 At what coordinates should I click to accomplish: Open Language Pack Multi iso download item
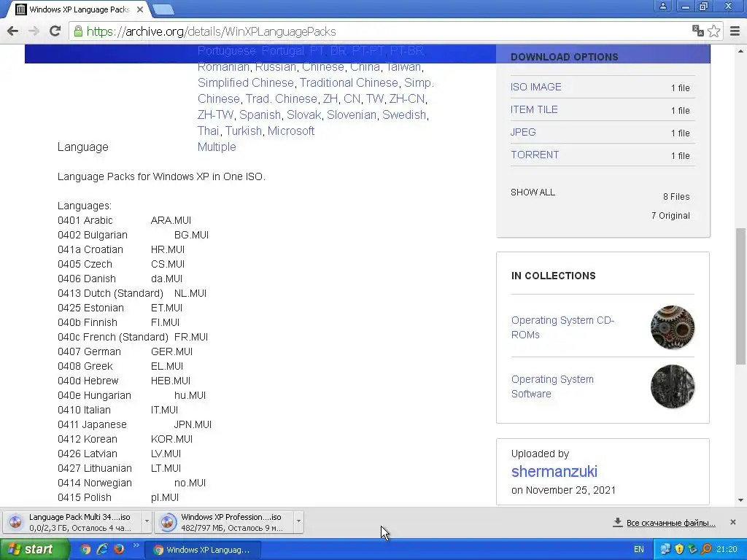71,522
